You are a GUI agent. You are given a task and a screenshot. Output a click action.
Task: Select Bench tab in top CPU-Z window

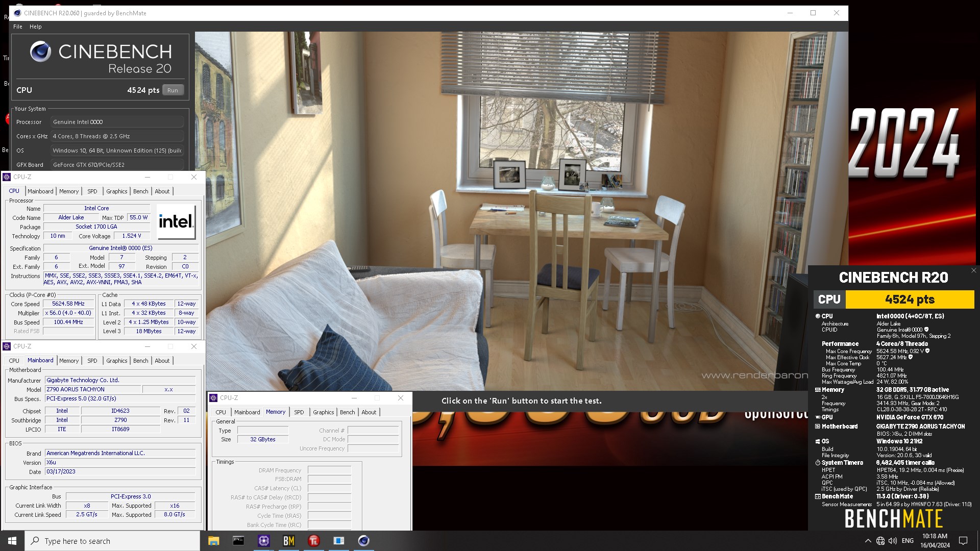click(x=141, y=191)
